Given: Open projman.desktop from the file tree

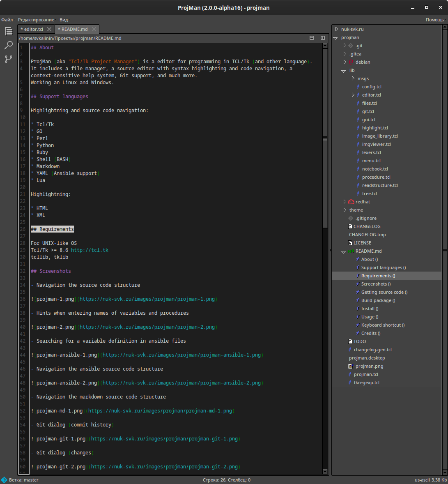Looking at the screenshot, I should click(x=367, y=358).
